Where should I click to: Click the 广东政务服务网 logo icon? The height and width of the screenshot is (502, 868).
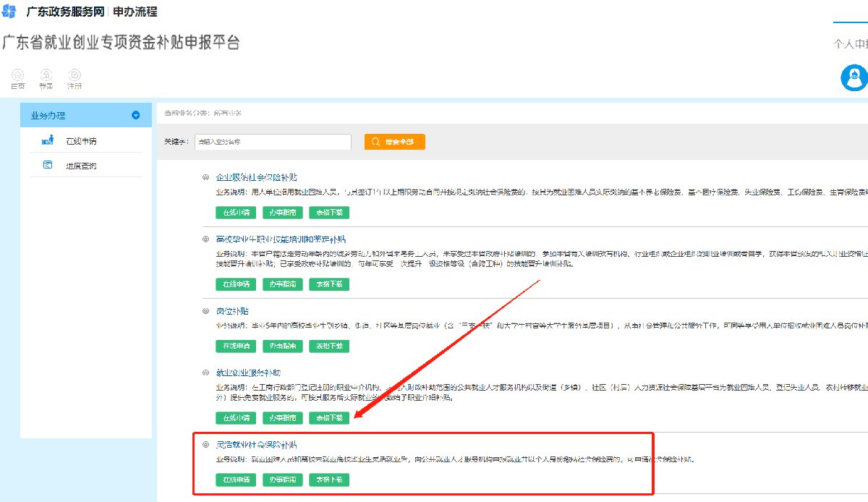[x=9, y=12]
